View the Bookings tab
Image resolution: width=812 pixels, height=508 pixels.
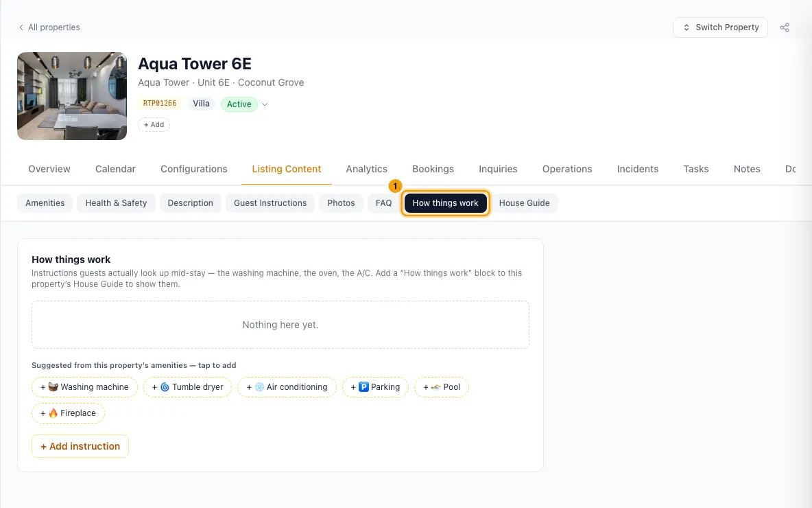[433, 169]
